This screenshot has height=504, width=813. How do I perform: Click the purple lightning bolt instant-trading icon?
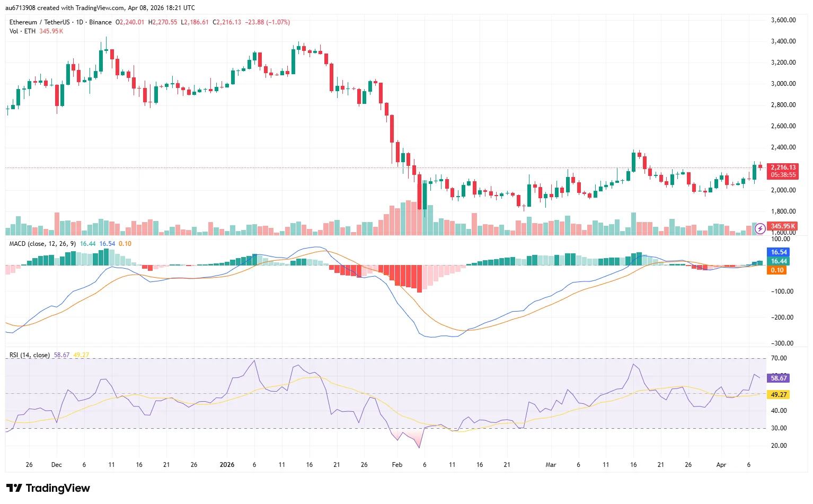[x=759, y=228]
